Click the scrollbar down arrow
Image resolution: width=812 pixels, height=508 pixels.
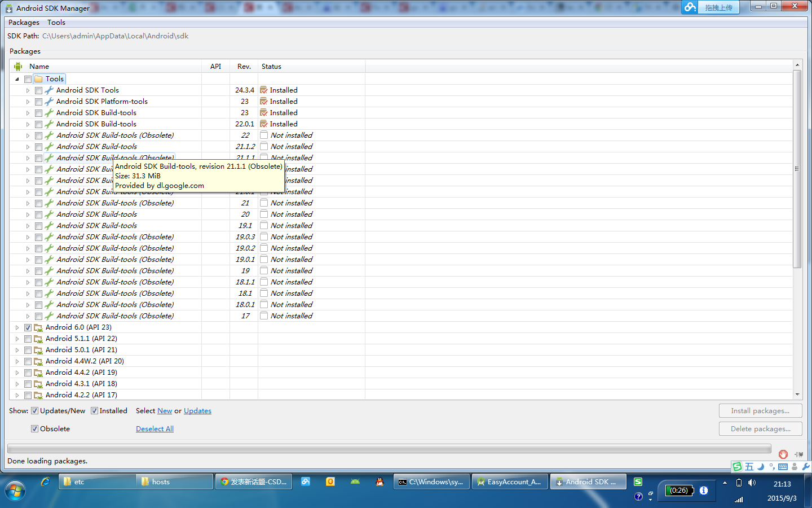click(x=797, y=395)
